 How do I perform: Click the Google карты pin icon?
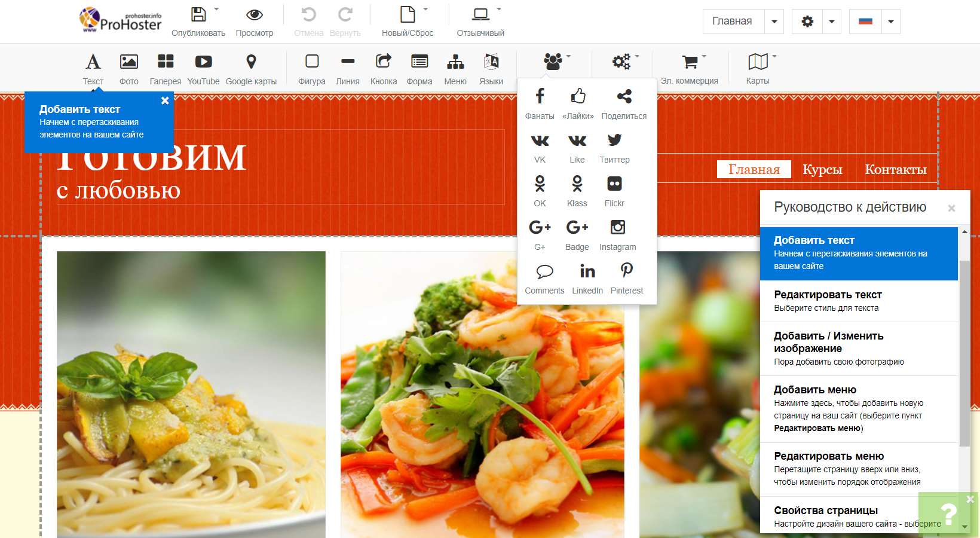[x=251, y=62]
